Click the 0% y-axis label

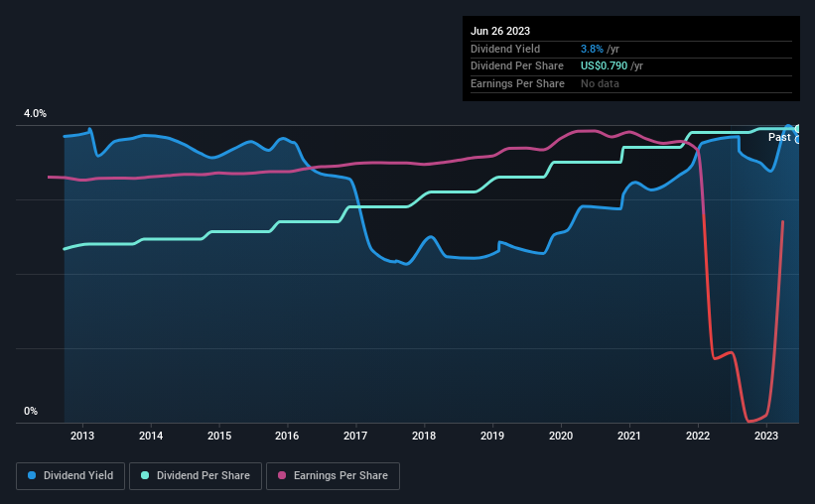[31, 411]
